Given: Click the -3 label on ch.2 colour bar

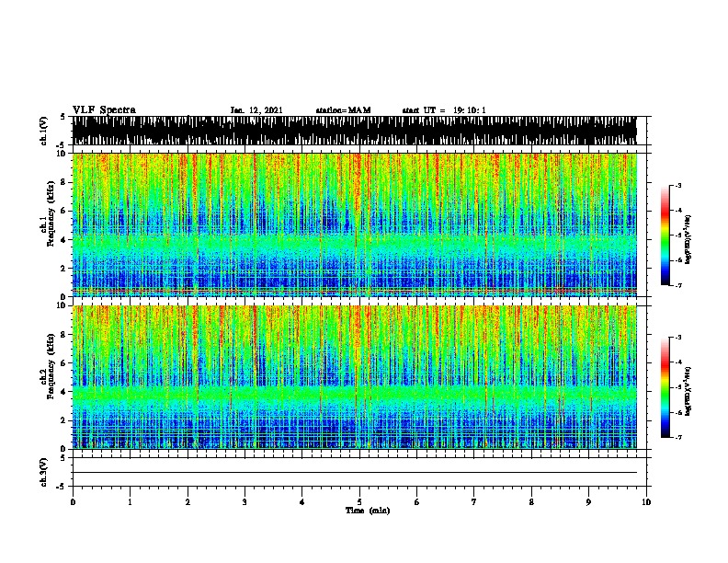Looking at the screenshot, I should click(x=678, y=338).
